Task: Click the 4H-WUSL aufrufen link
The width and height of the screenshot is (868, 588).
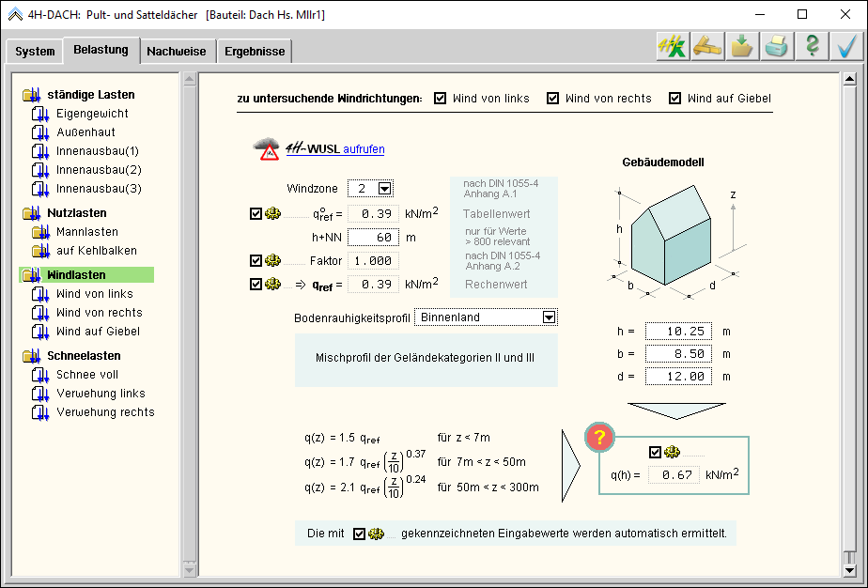Action: [364, 149]
